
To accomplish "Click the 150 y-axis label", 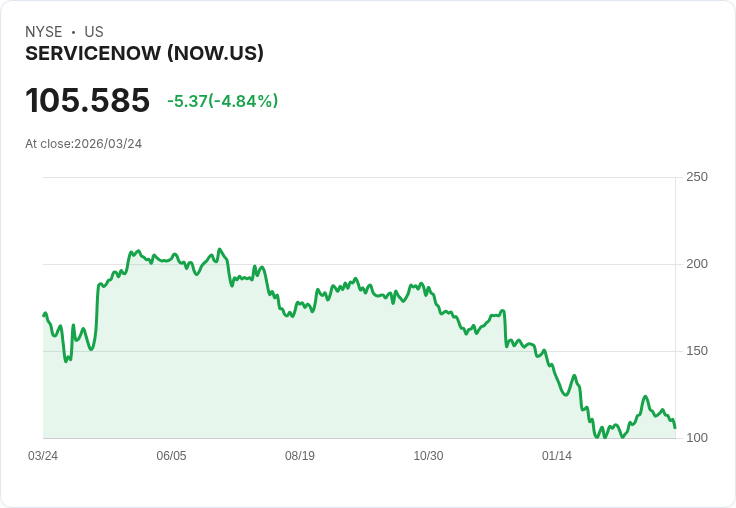I will pyautogui.click(x=697, y=351).
